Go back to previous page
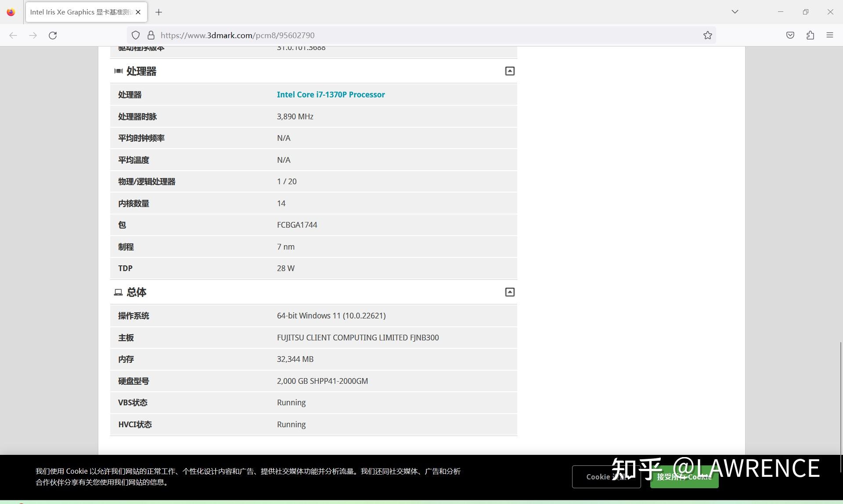The height and width of the screenshot is (504, 843). pyautogui.click(x=13, y=36)
